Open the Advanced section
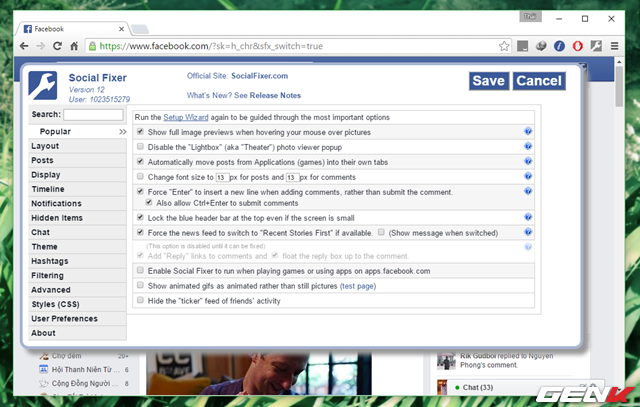Viewport: 640px width, 407px height. click(x=77, y=290)
